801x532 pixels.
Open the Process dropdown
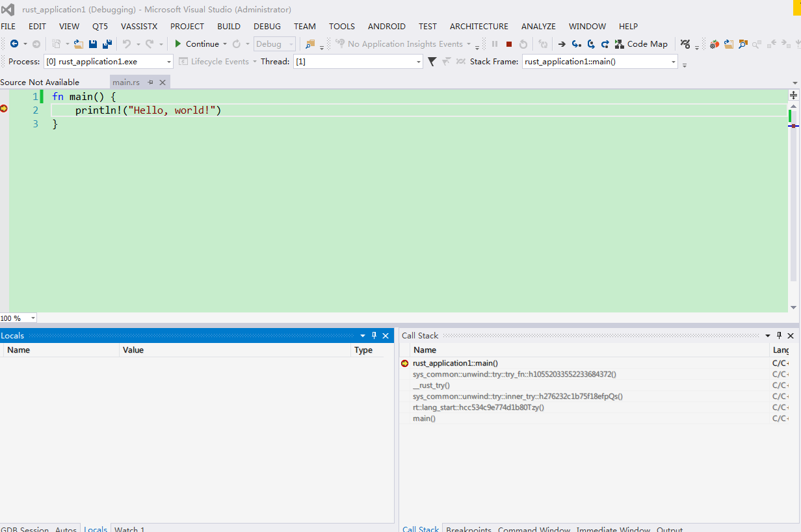(169, 62)
